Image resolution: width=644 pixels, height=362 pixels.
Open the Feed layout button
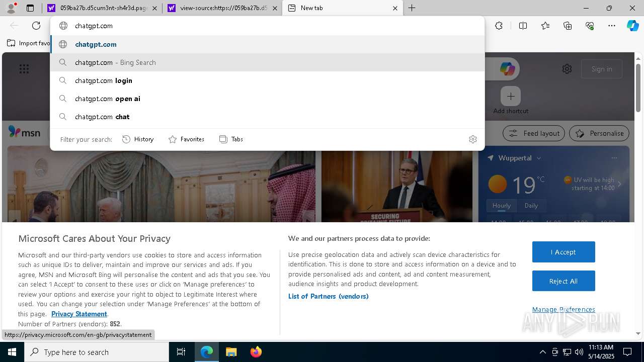click(x=534, y=133)
